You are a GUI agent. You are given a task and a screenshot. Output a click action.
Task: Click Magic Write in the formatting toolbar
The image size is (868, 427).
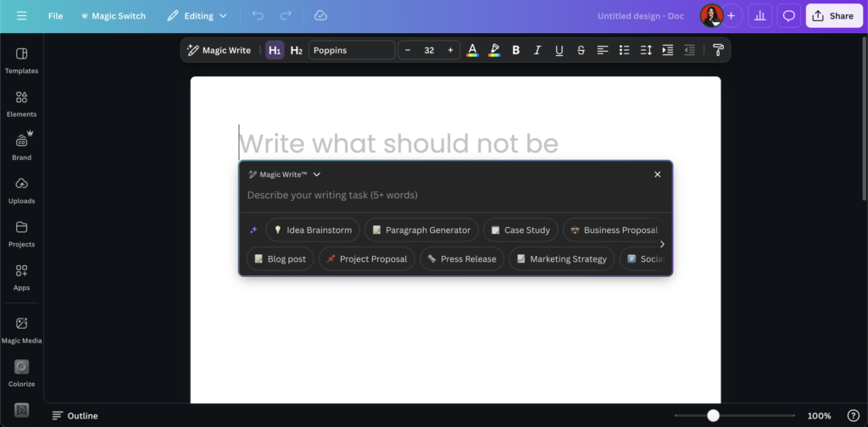[x=220, y=50]
